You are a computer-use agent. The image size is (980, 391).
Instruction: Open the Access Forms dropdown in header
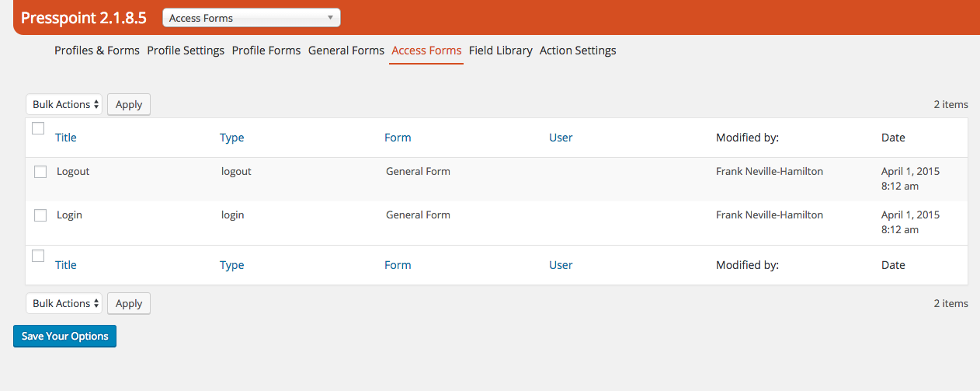[252, 18]
